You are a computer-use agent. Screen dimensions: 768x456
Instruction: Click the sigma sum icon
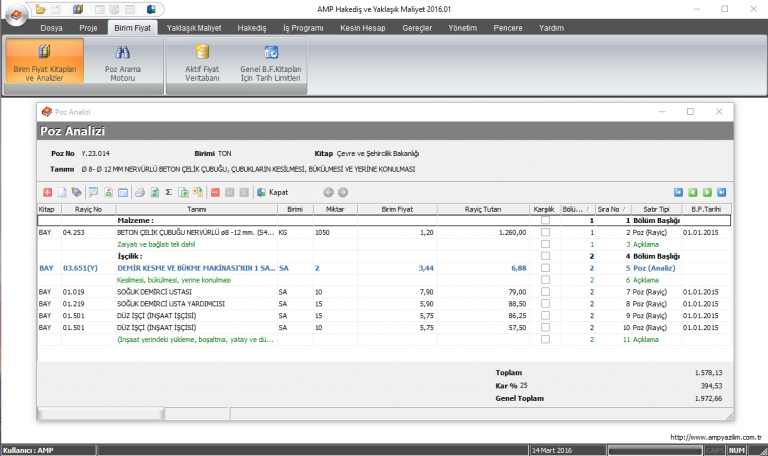169,191
